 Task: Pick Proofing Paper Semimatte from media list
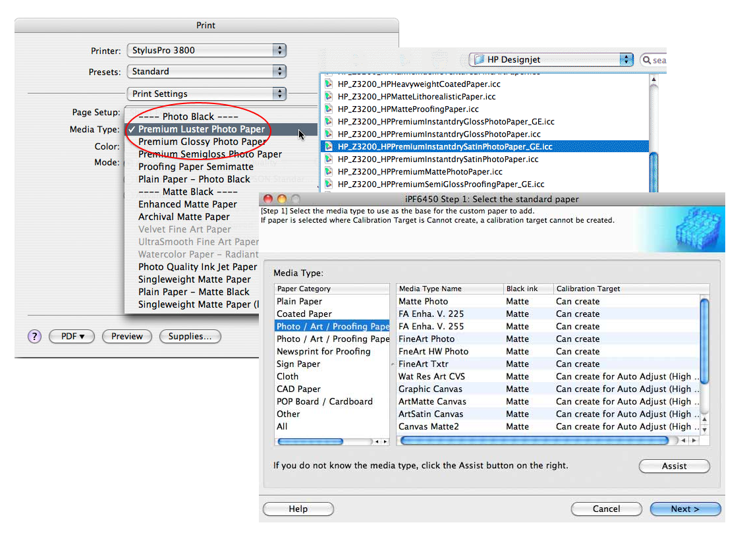(196, 167)
